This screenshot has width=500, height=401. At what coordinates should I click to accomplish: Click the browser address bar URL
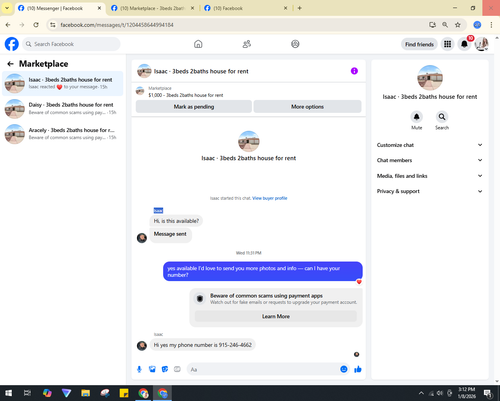click(x=117, y=25)
